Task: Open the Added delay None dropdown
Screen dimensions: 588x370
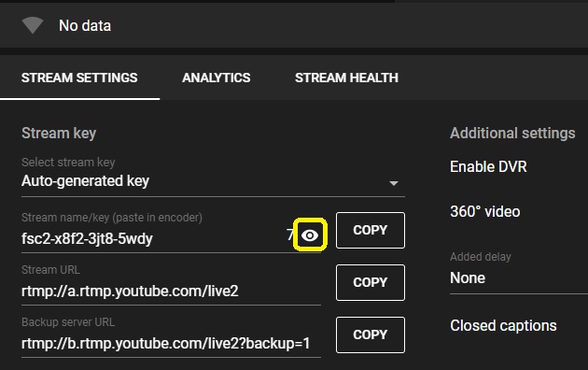Action: [519, 278]
